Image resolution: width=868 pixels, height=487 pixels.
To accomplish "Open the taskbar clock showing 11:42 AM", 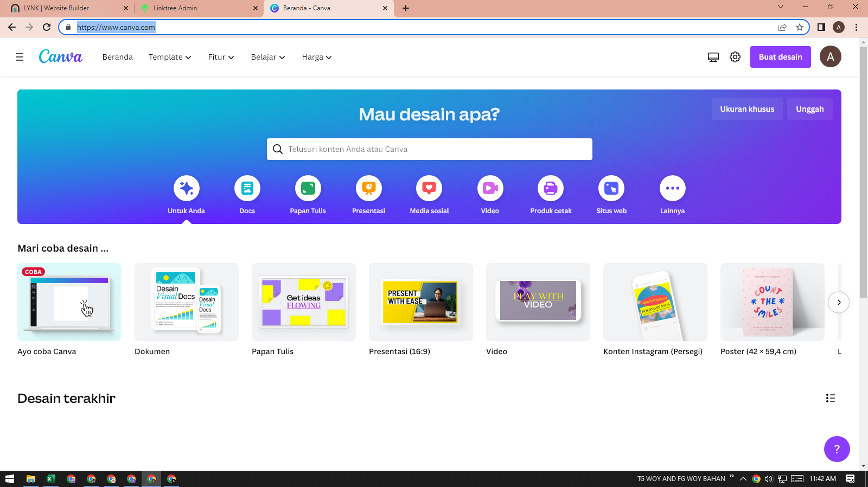I will tap(823, 479).
